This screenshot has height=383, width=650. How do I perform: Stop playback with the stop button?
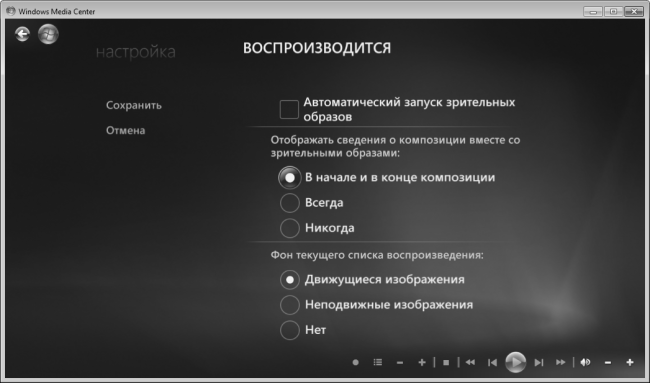[446, 363]
